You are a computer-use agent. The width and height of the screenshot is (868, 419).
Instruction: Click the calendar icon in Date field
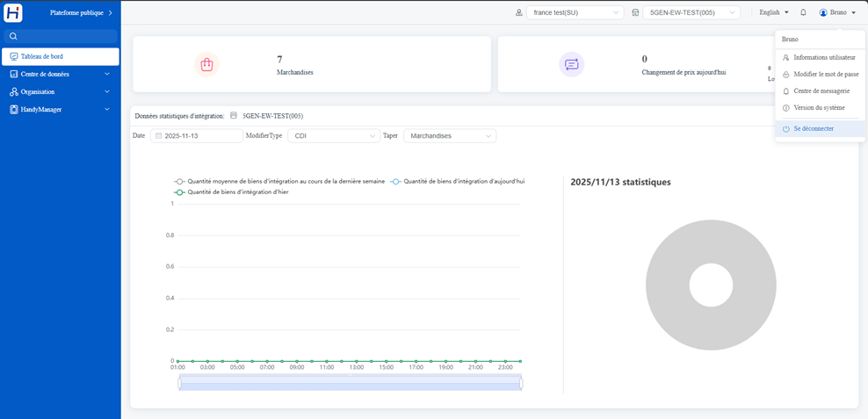coord(159,135)
